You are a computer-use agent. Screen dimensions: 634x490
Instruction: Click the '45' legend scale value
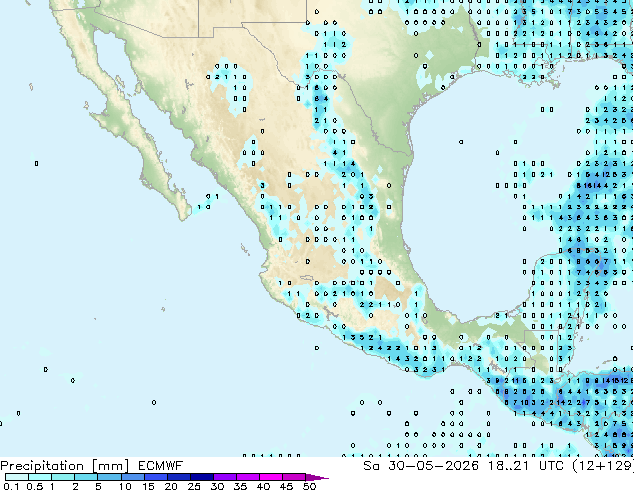click(x=286, y=486)
